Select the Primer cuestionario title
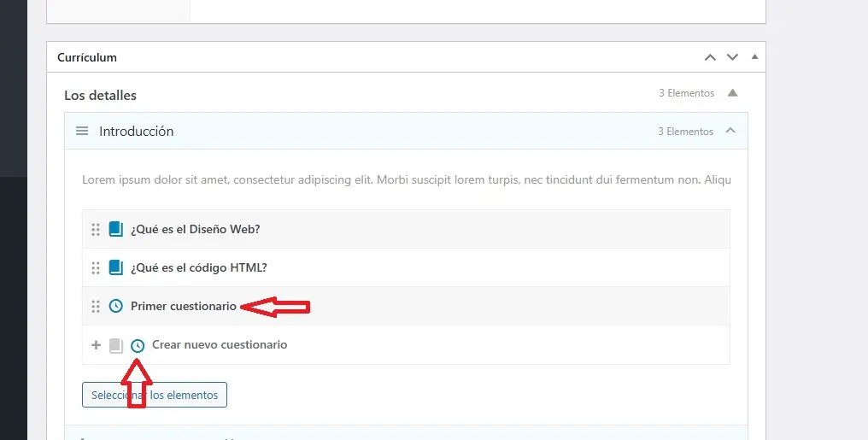868x440 pixels. point(183,306)
